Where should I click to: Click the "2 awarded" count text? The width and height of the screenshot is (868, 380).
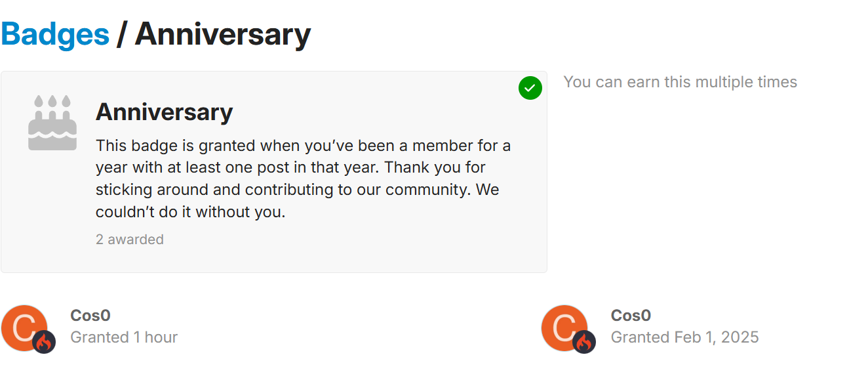pyautogui.click(x=130, y=240)
